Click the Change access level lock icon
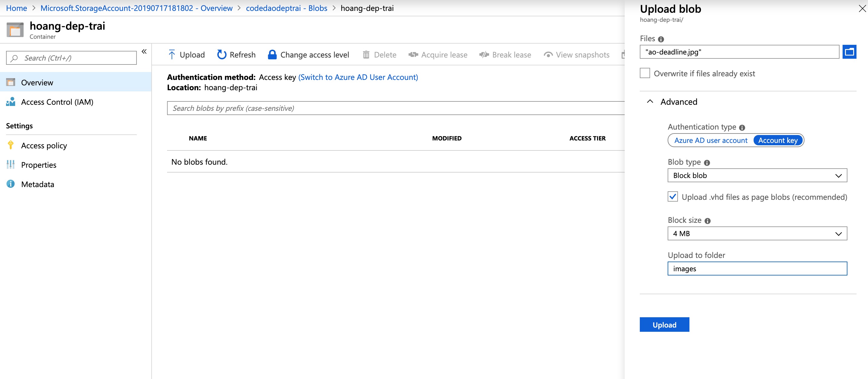868x379 pixels. (272, 54)
